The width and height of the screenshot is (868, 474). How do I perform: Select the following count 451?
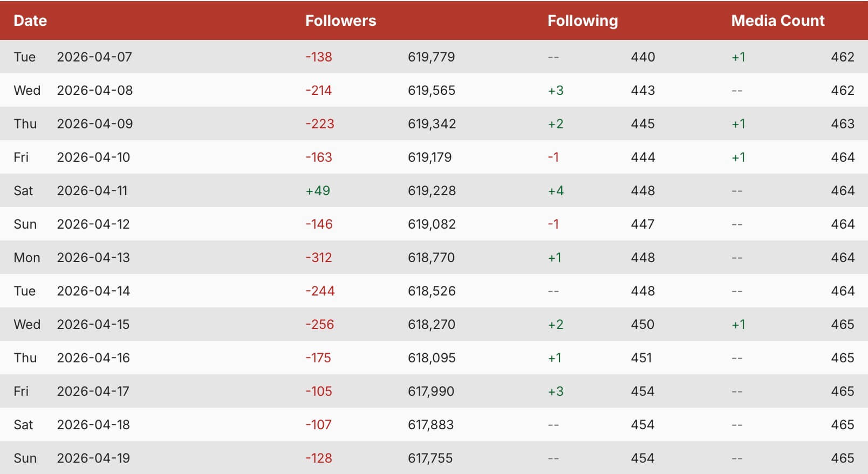(x=641, y=358)
